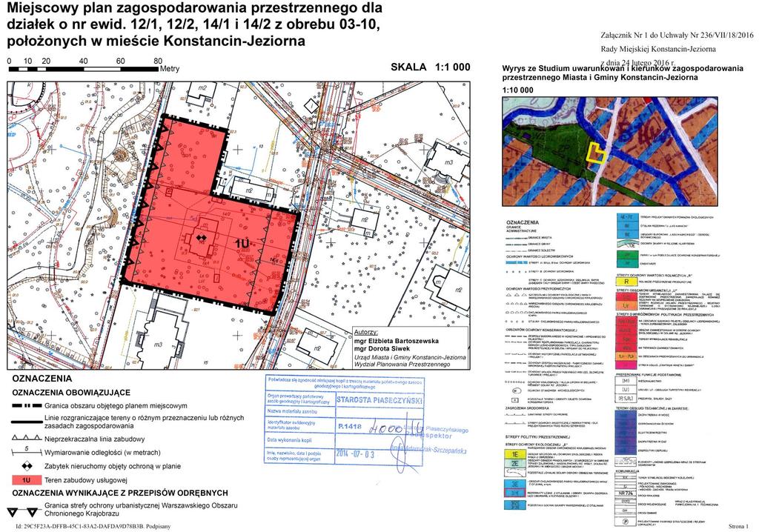Click the 'OZNACZENIA' heading below the map

(42, 379)
